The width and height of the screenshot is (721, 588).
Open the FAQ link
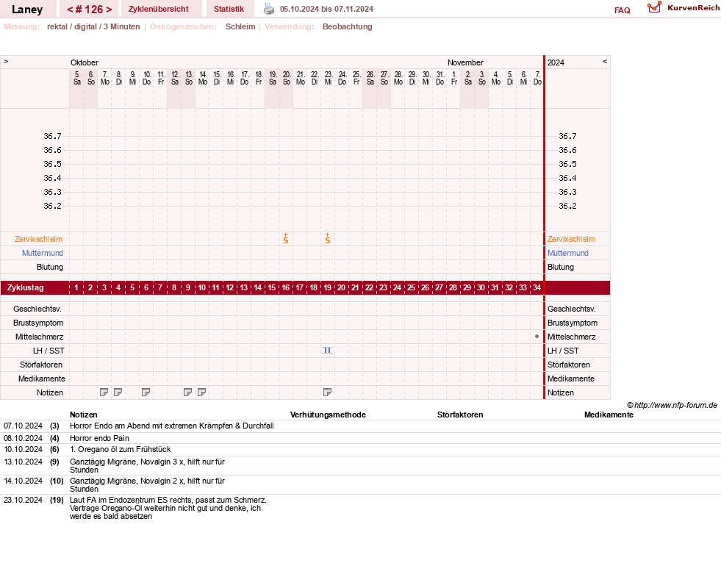(622, 10)
